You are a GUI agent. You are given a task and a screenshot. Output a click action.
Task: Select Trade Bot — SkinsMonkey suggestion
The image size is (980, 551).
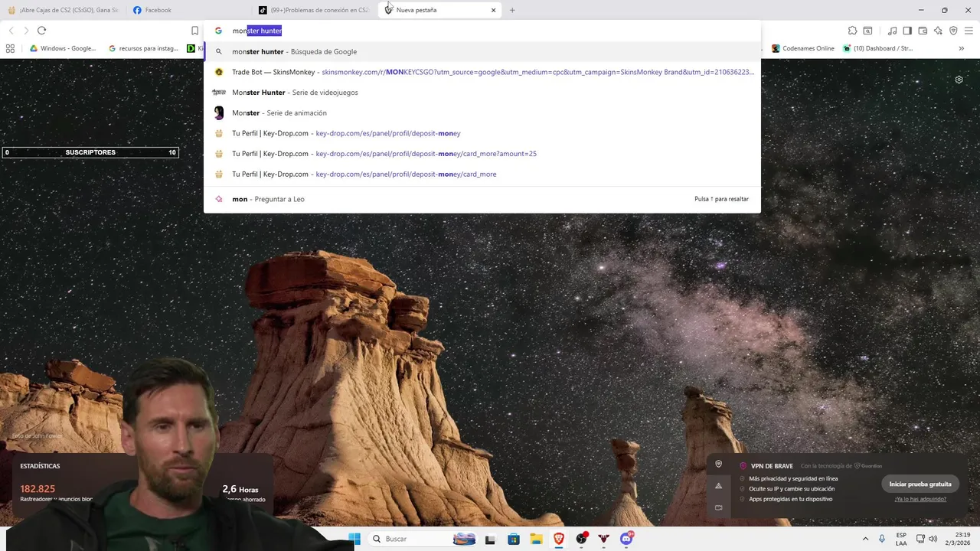[x=482, y=72]
